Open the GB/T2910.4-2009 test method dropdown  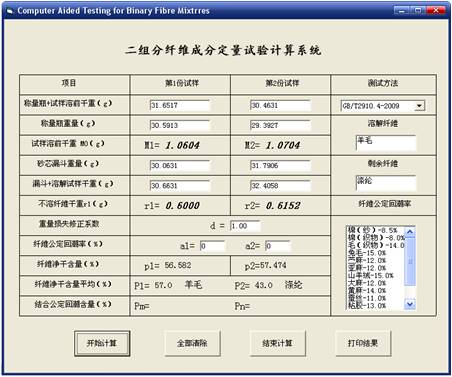419,106
